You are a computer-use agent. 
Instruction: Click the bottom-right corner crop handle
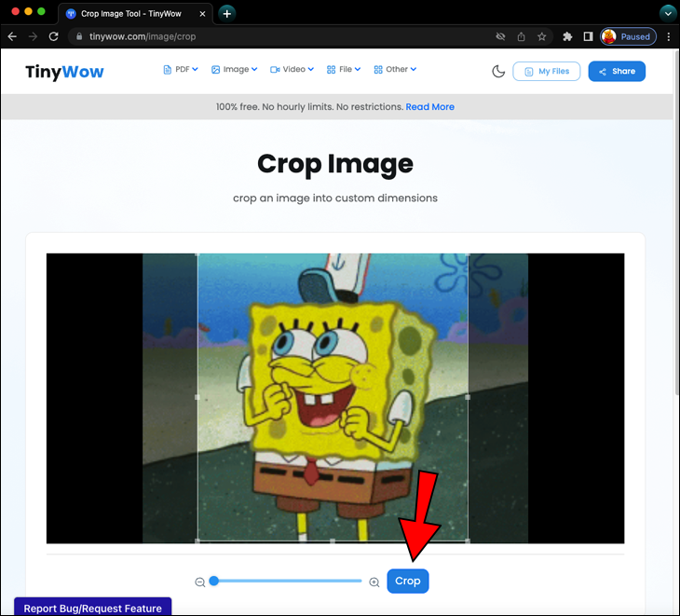468,541
